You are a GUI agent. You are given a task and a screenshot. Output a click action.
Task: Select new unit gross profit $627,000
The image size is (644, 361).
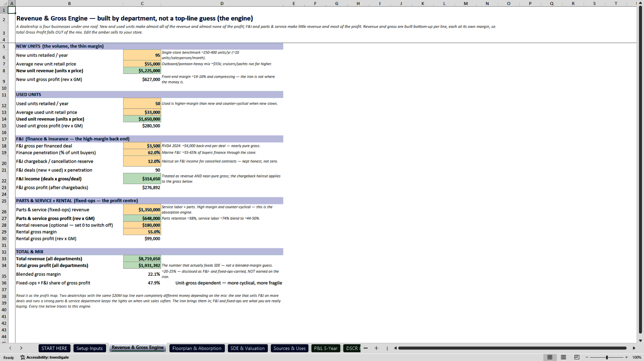point(142,79)
